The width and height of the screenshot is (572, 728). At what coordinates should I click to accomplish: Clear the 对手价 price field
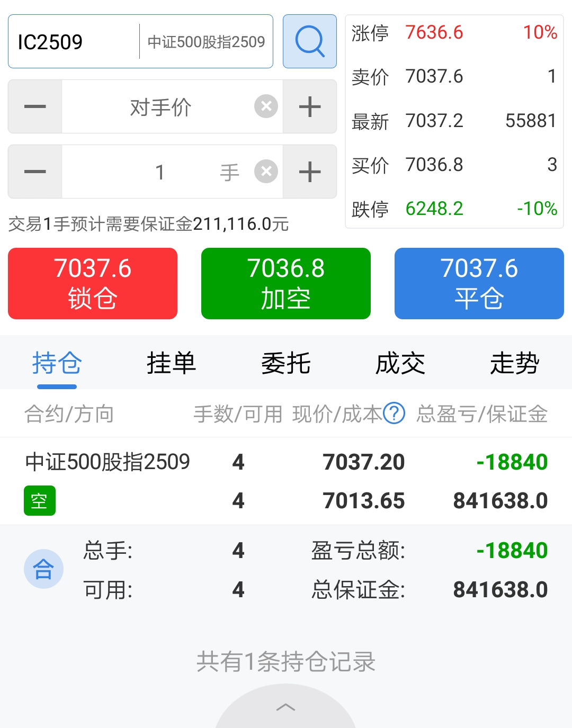tap(266, 106)
